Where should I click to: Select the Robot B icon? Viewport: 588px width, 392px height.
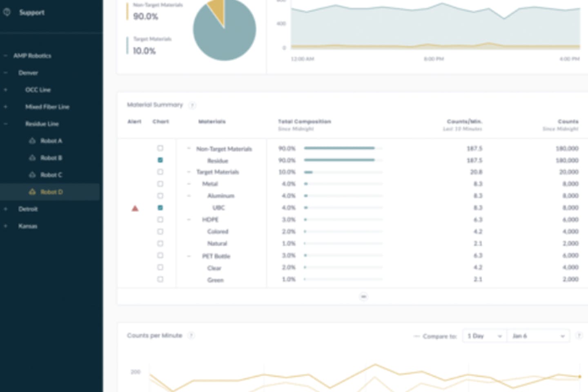pyautogui.click(x=32, y=158)
